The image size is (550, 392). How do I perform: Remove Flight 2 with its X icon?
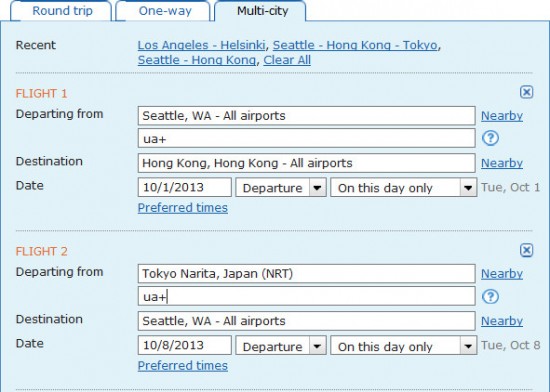526,250
